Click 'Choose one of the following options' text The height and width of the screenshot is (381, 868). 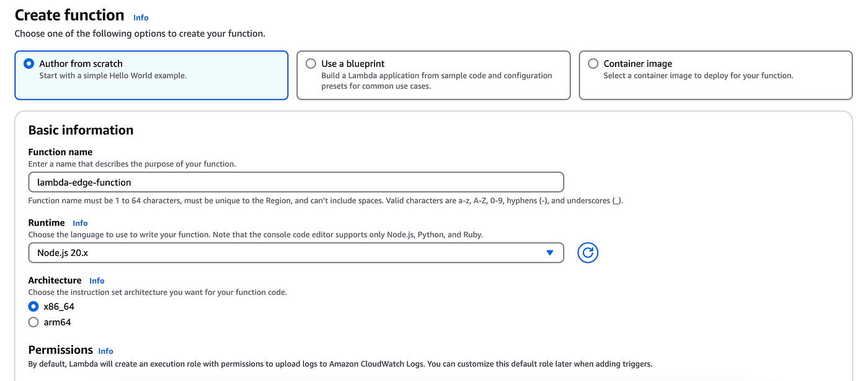(x=140, y=33)
